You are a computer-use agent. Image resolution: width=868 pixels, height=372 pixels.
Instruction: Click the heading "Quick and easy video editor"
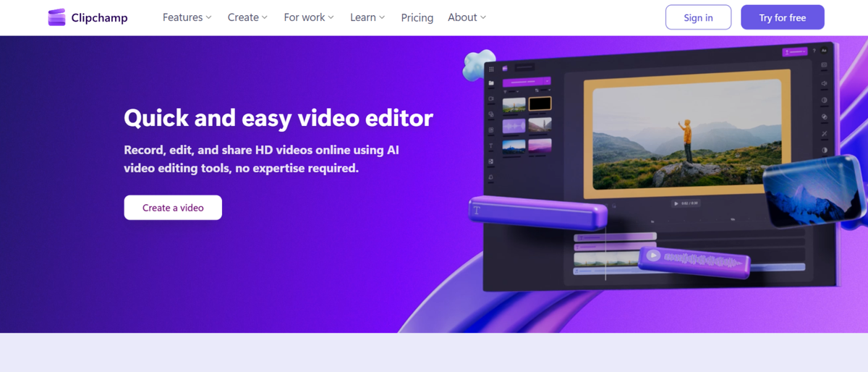coord(278,117)
